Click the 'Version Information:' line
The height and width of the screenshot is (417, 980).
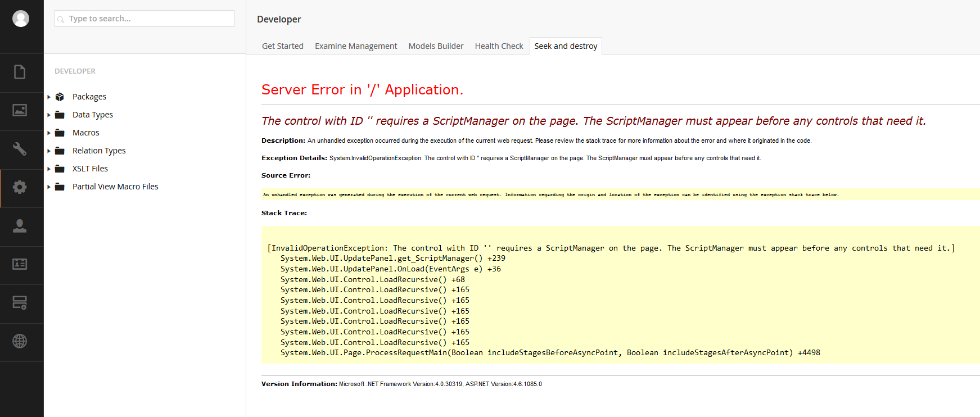(401, 384)
